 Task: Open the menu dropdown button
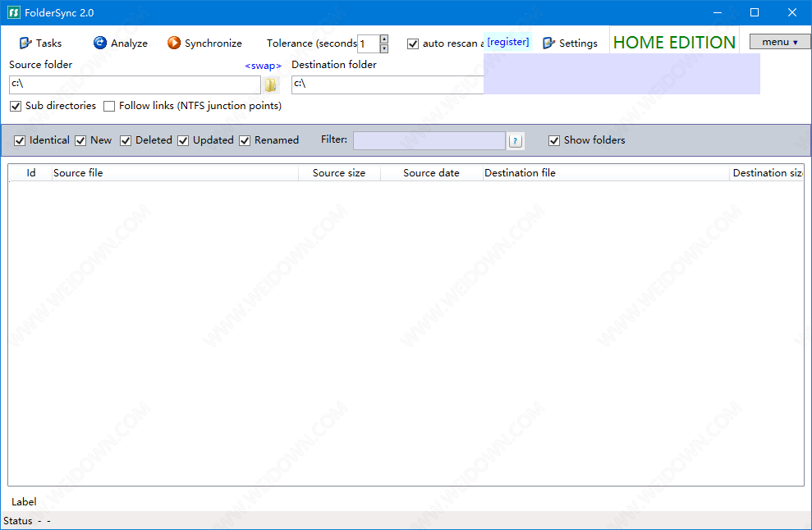780,42
